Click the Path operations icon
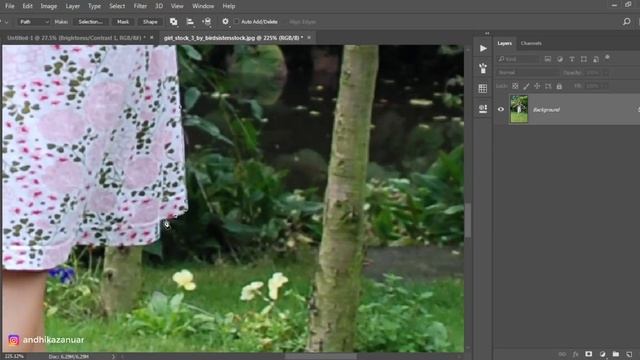The width and height of the screenshot is (640, 360). (173, 22)
